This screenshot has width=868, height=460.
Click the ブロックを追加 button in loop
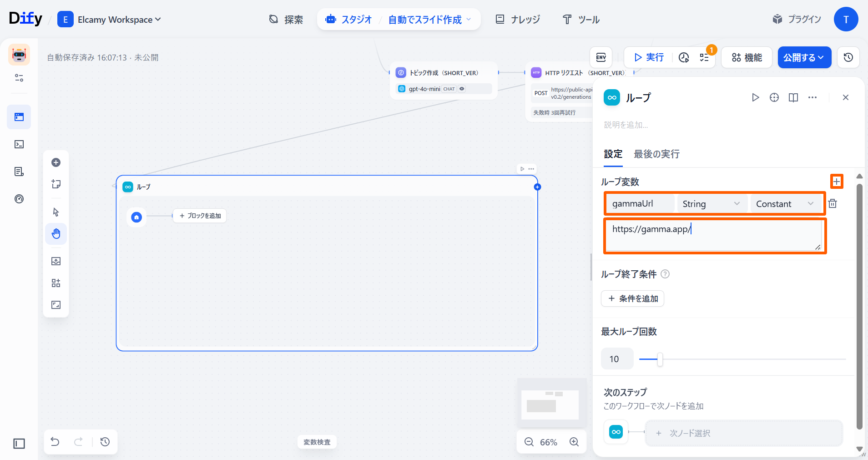tap(200, 216)
